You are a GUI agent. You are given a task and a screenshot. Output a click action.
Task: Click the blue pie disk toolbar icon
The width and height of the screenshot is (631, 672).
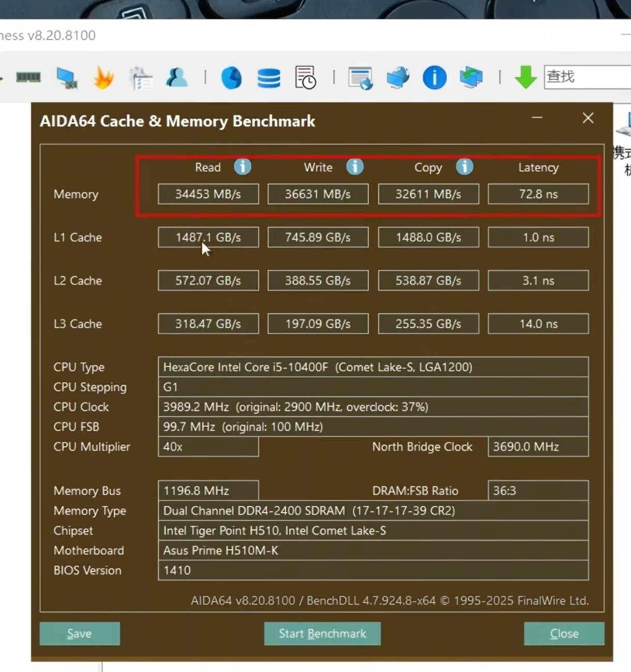231,78
